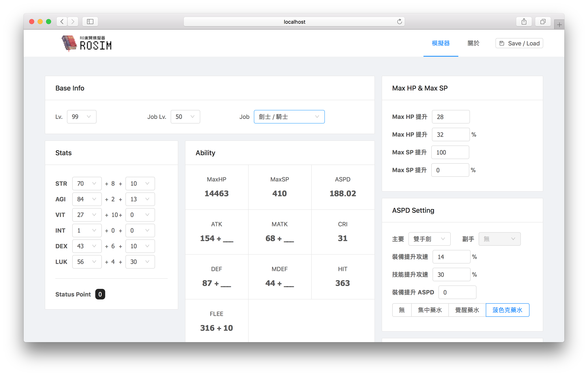Toggle the Safari sidebar icon
The image size is (588, 376).
[x=90, y=22]
